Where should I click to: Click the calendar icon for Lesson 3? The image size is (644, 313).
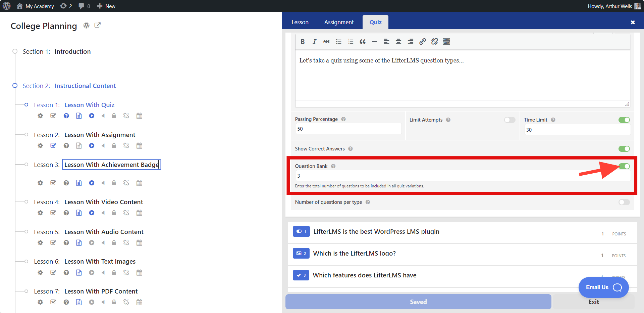point(140,183)
